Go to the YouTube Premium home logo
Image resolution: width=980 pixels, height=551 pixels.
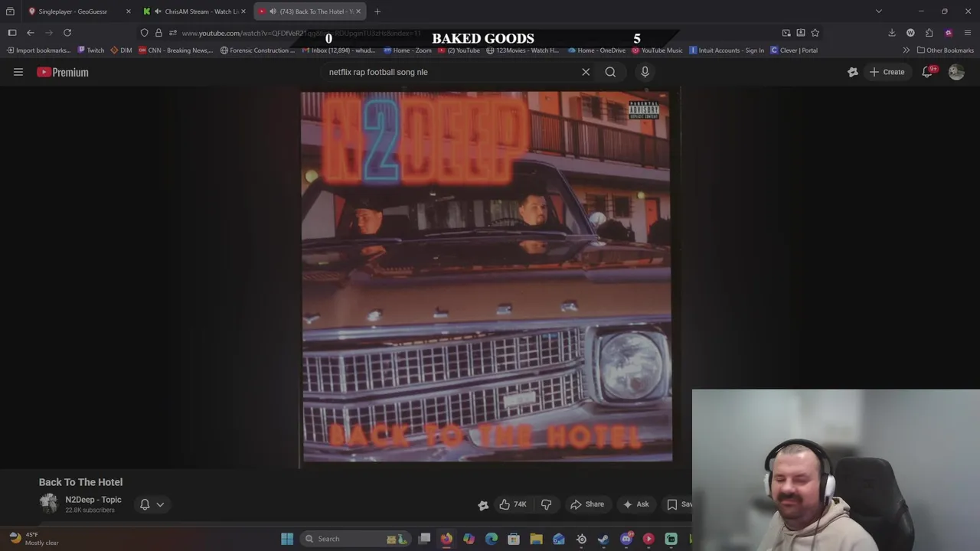pyautogui.click(x=63, y=72)
